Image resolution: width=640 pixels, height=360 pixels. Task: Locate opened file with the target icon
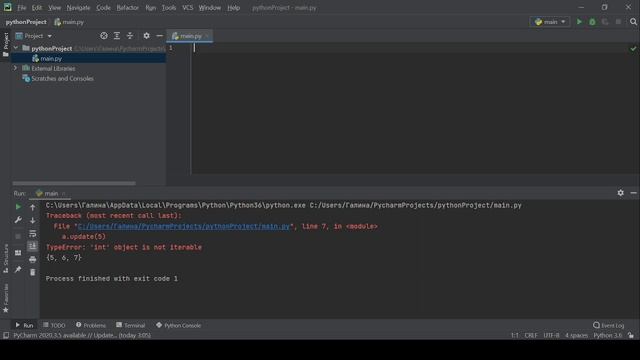coord(104,36)
